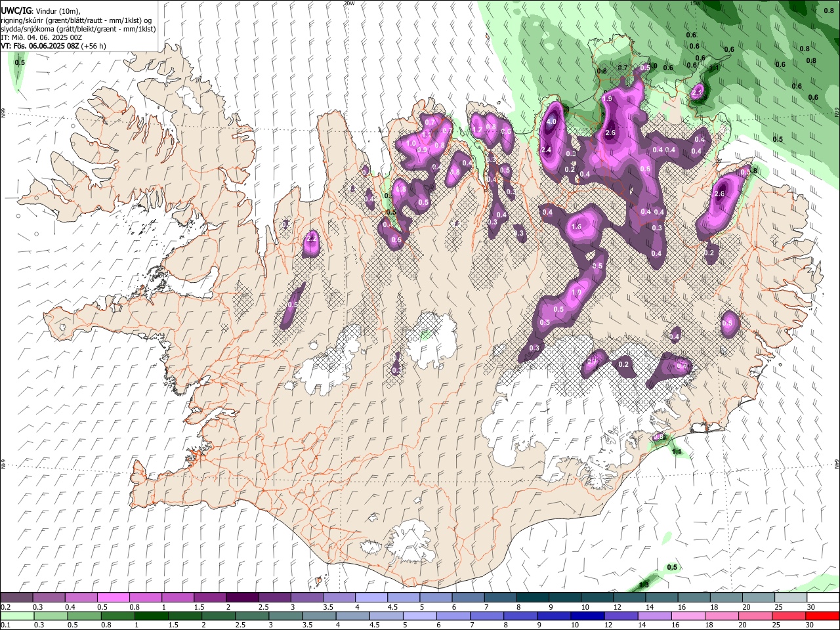The height and width of the screenshot is (630, 840).
Task: Click the '1.6' snowfall value label
Action: pos(577,226)
